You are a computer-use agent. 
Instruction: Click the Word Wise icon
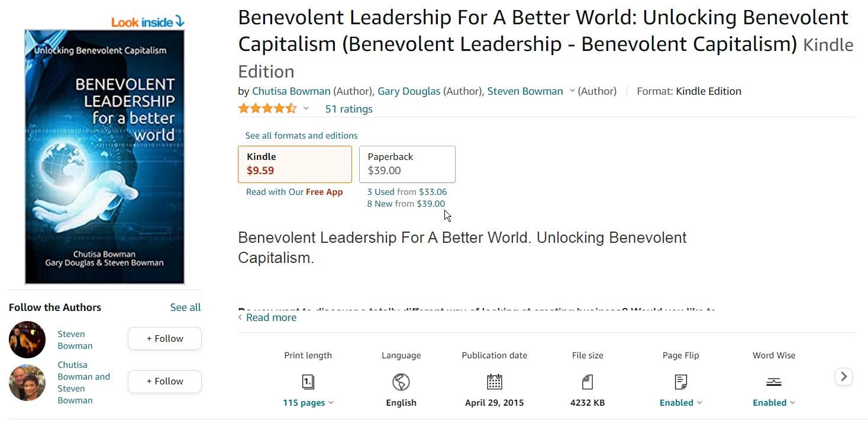pos(773,382)
